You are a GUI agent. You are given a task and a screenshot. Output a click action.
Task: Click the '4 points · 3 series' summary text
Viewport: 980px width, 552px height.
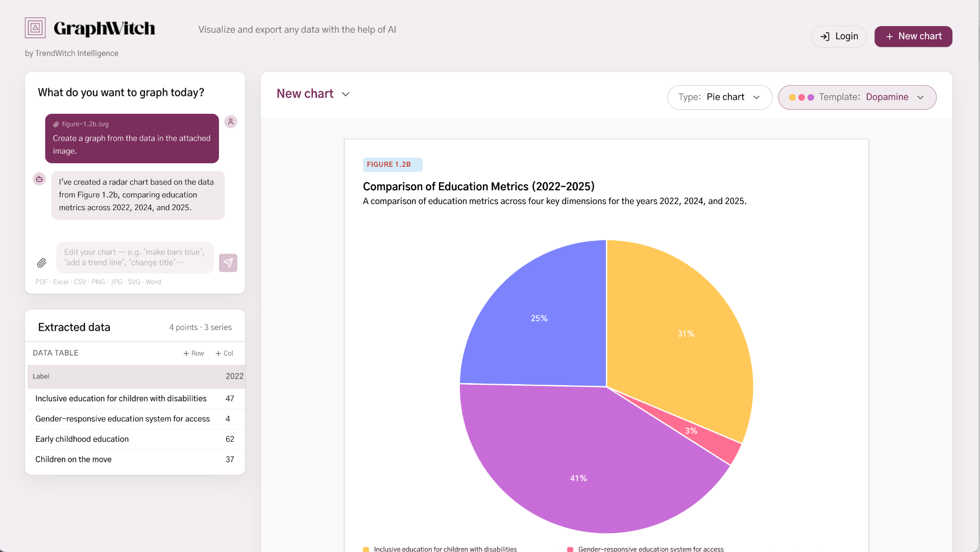coord(201,327)
